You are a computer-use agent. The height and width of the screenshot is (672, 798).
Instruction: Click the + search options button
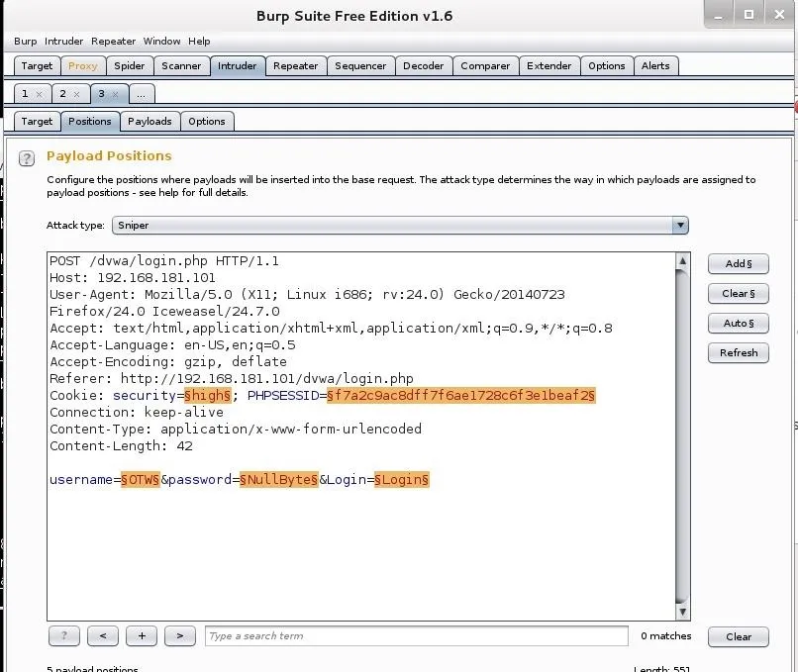142,636
